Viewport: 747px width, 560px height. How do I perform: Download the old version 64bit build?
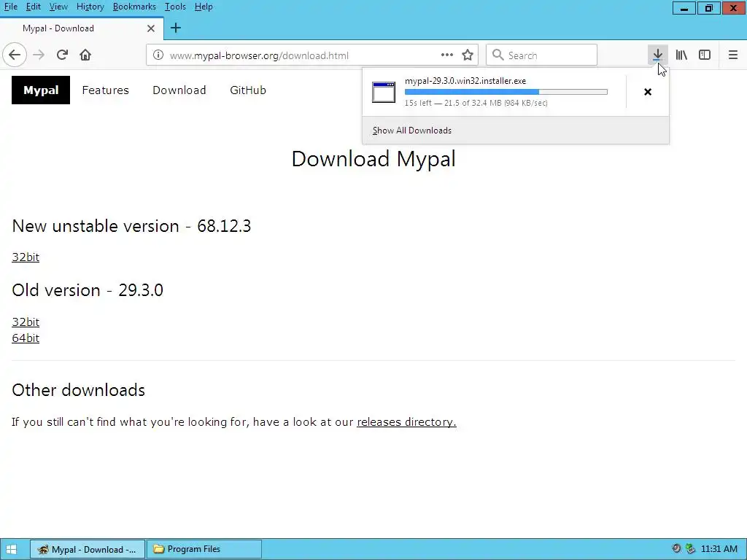pyautogui.click(x=26, y=338)
